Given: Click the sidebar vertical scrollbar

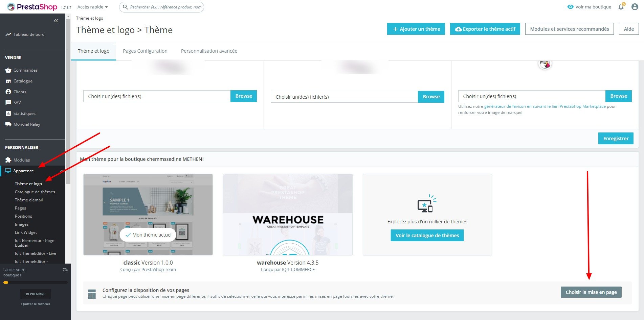Looking at the screenshot, I should (x=68, y=101).
